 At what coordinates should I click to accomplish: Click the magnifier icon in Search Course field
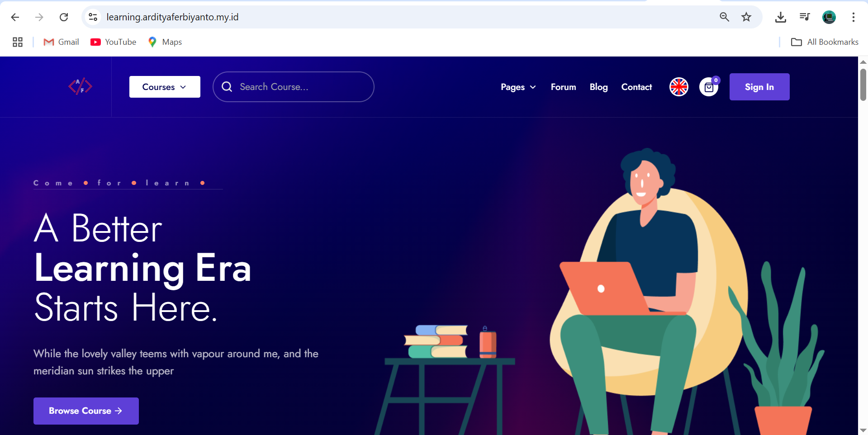tap(227, 87)
